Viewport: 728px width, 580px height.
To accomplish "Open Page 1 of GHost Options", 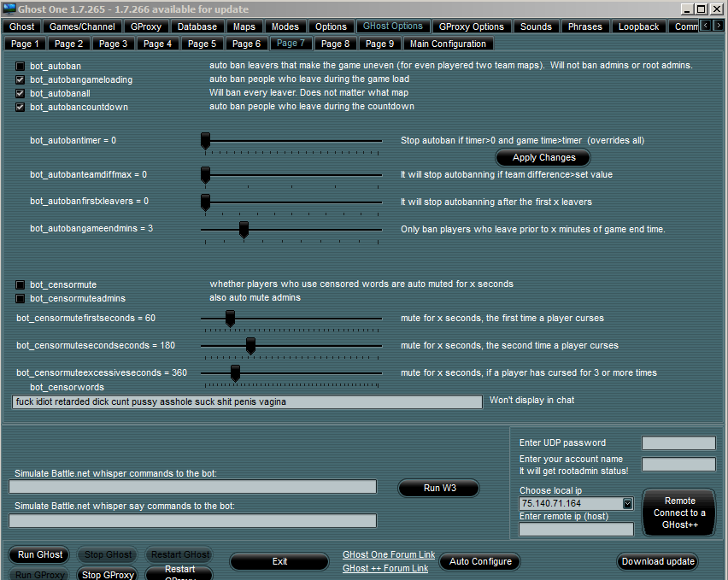I will click(25, 44).
